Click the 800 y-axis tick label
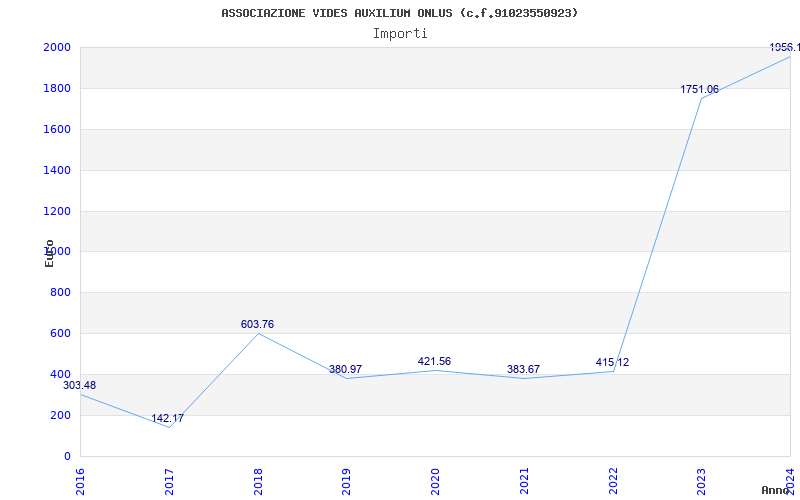Viewport: 800px width, 500px height. tap(60, 293)
